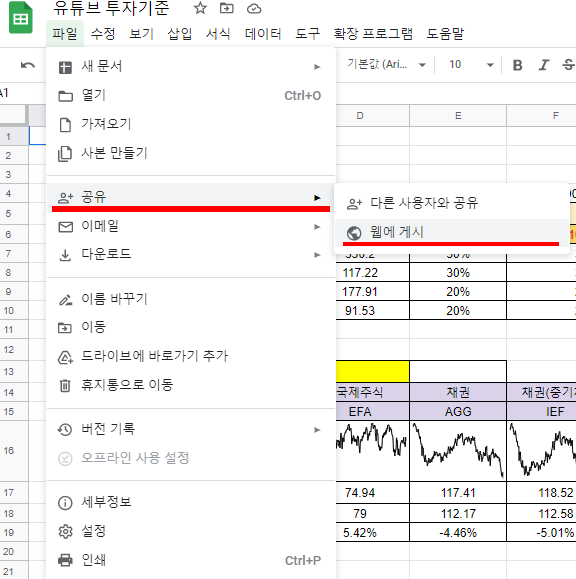Open the 보기 menu
The width and height of the screenshot is (576, 579).
tap(141, 34)
